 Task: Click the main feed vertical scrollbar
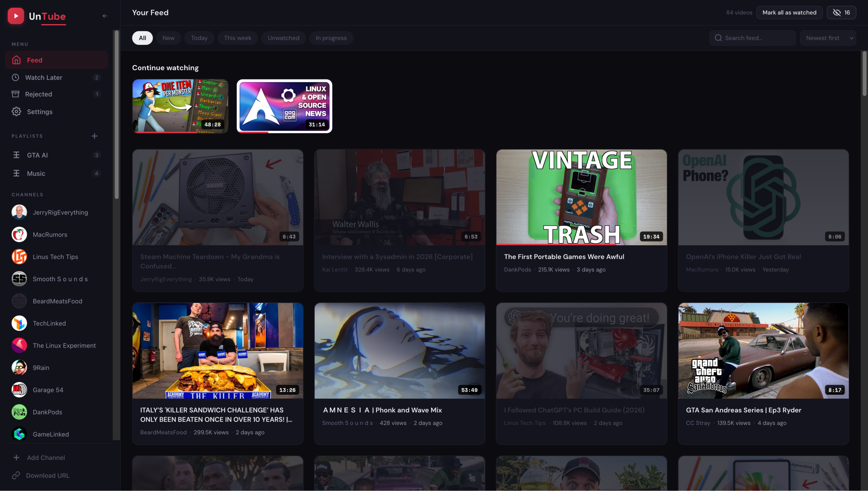click(x=864, y=73)
